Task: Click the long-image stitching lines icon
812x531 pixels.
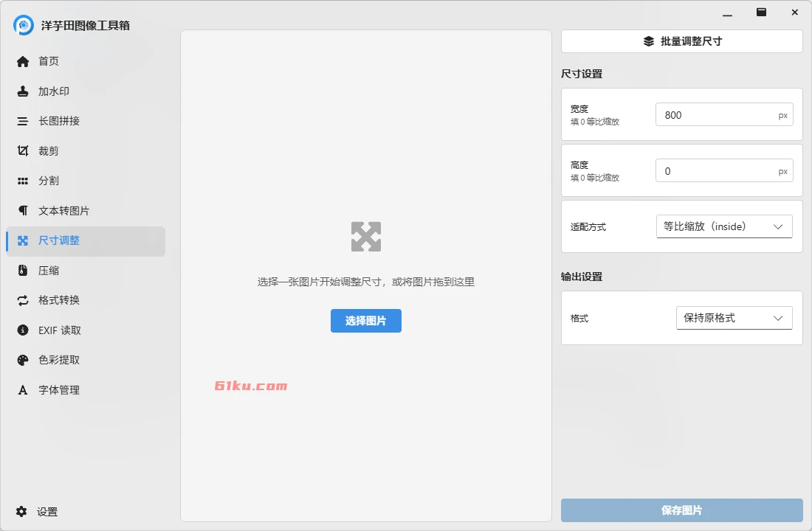Action: pos(23,121)
